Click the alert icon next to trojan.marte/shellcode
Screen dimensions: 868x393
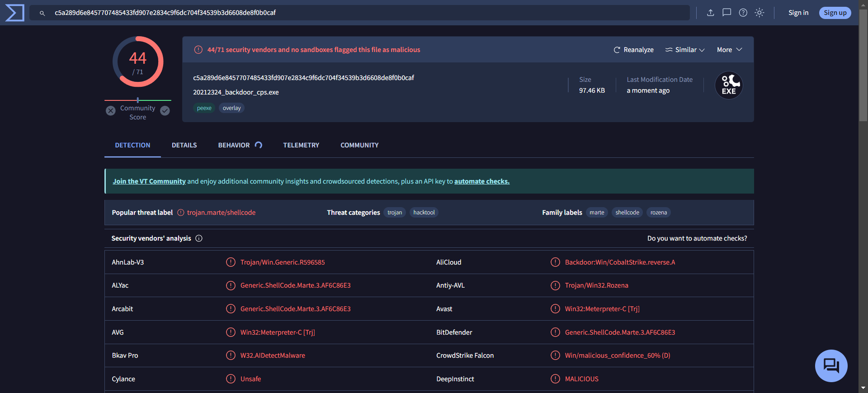click(x=181, y=213)
